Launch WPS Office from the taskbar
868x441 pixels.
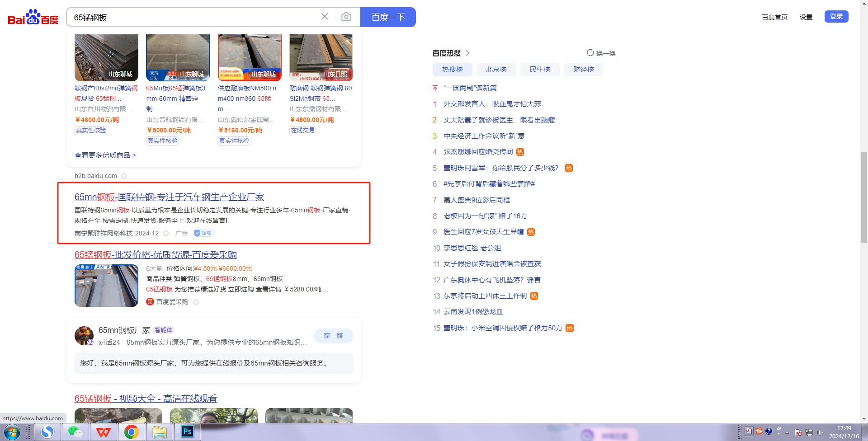(104, 432)
